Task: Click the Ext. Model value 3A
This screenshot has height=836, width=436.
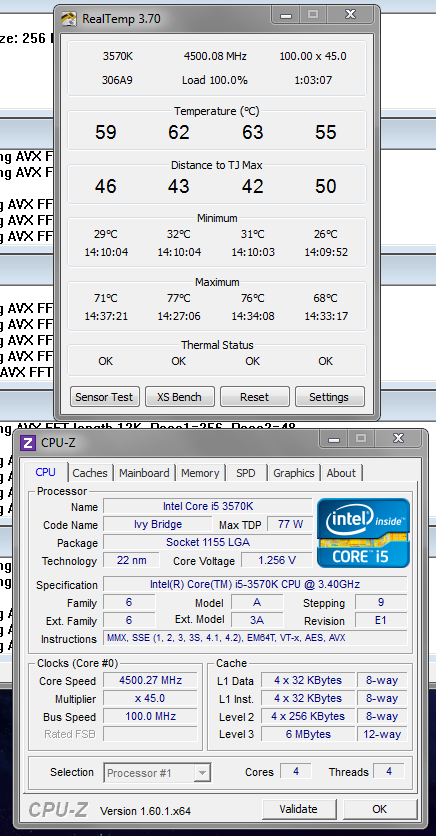Action: (257, 620)
